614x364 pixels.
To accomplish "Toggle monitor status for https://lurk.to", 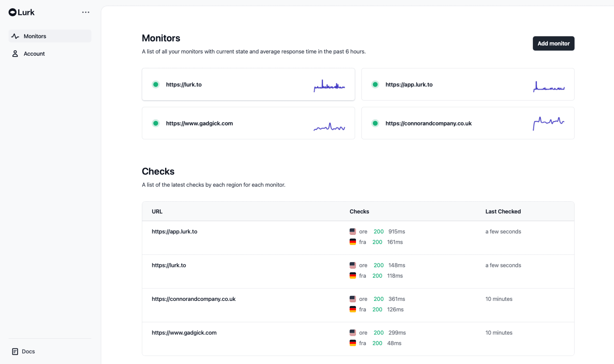I will tap(156, 85).
